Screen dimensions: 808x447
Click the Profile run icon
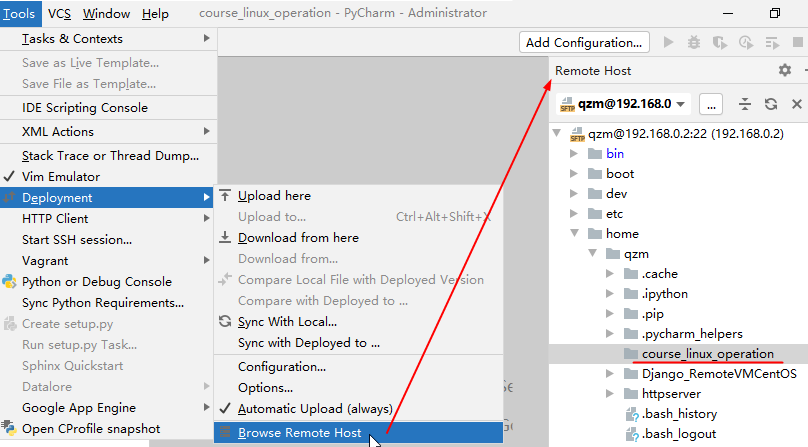coord(746,42)
